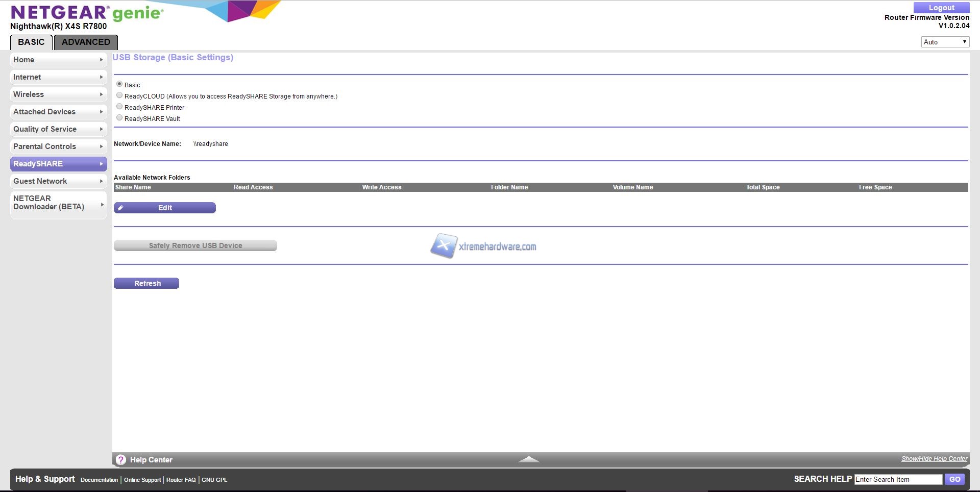Image resolution: width=980 pixels, height=492 pixels.
Task: Expand help panel with up arrow
Action: pyautogui.click(x=529, y=459)
